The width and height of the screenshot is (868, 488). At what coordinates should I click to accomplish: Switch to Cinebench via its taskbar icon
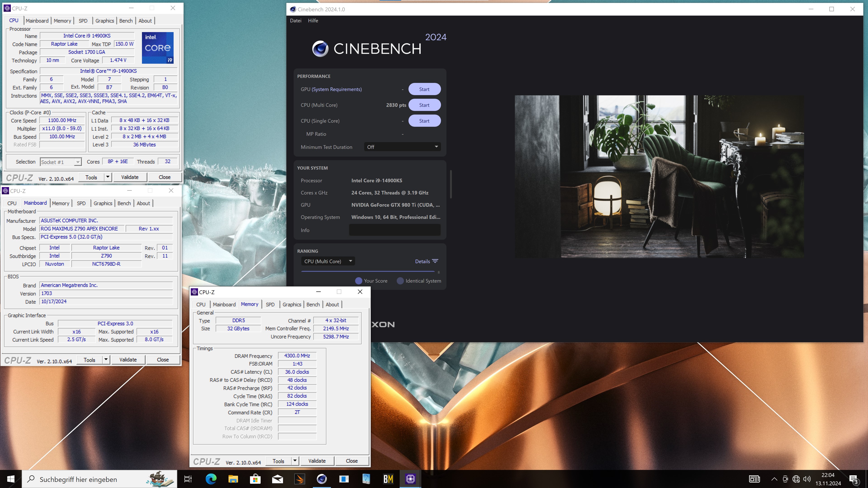tap(322, 479)
